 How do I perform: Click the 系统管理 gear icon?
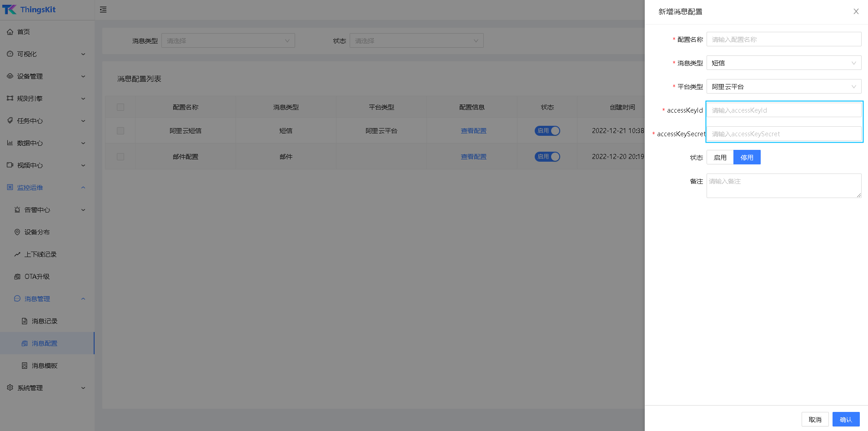click(10, 388)
